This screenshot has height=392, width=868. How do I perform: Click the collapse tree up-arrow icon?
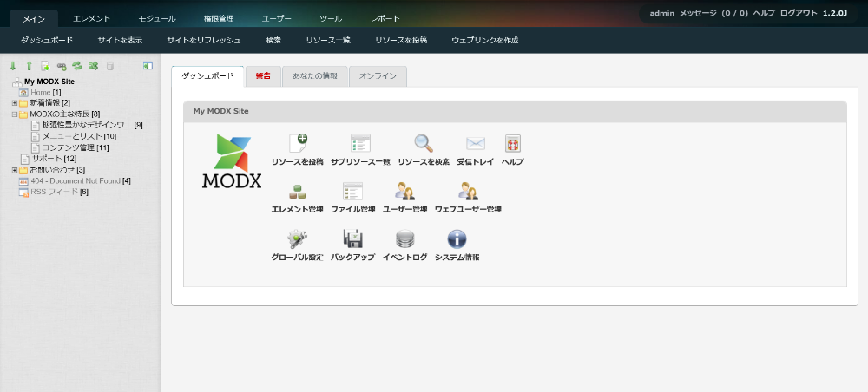click(29, 66)
